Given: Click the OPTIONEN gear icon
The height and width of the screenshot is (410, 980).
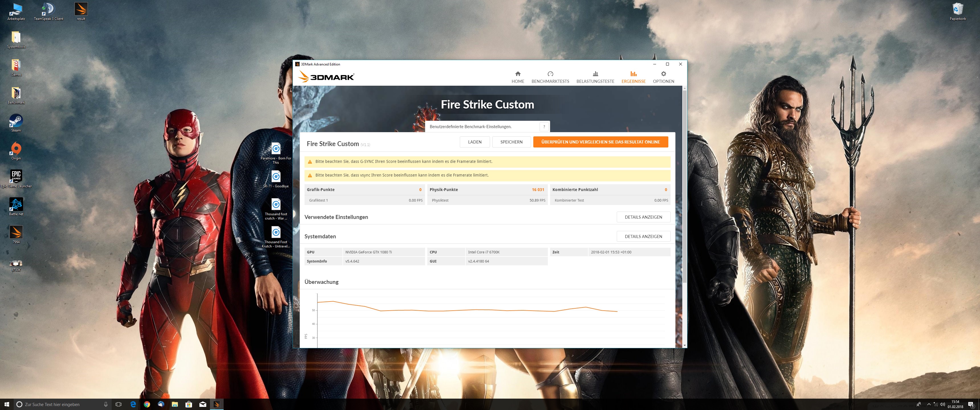Looking at the screenshot, I should [x=663, y=74].
